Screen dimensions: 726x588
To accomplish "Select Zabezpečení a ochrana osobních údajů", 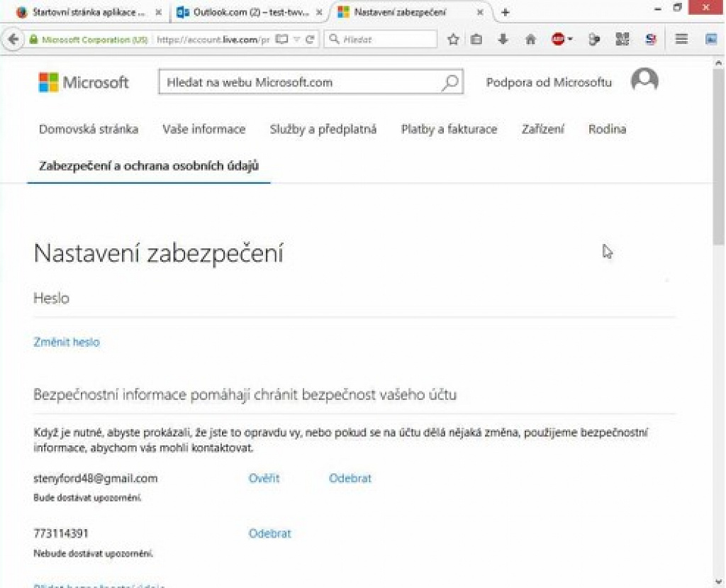I will 149,166.
